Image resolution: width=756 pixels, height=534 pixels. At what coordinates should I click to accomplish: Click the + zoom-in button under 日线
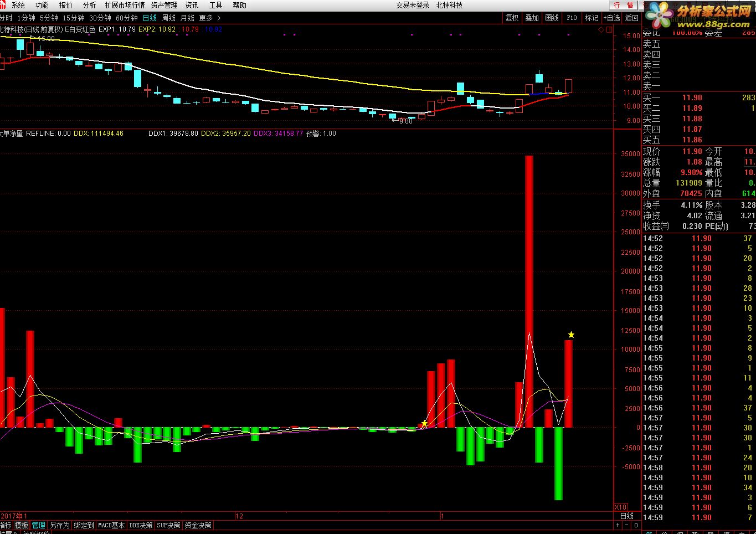(619, 525)
